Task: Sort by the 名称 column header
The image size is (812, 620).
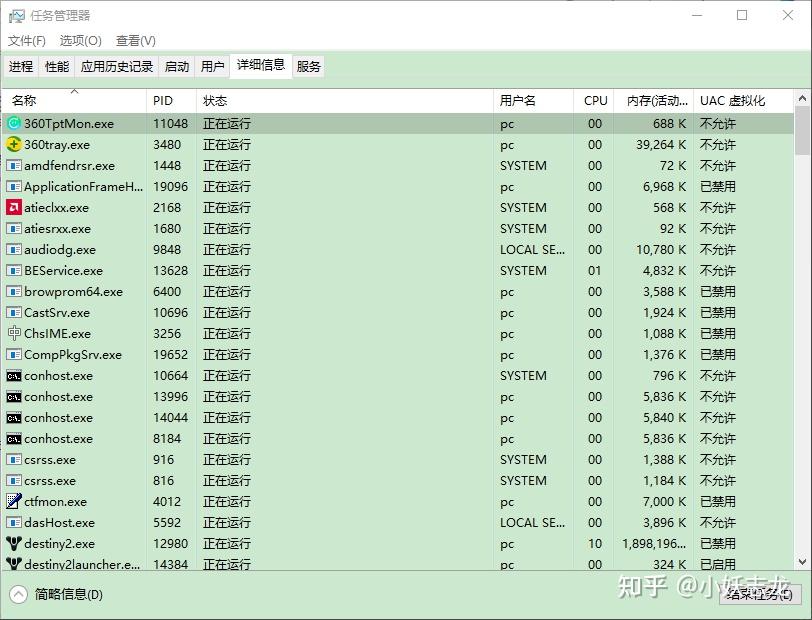Action: [x=74, y=100]
